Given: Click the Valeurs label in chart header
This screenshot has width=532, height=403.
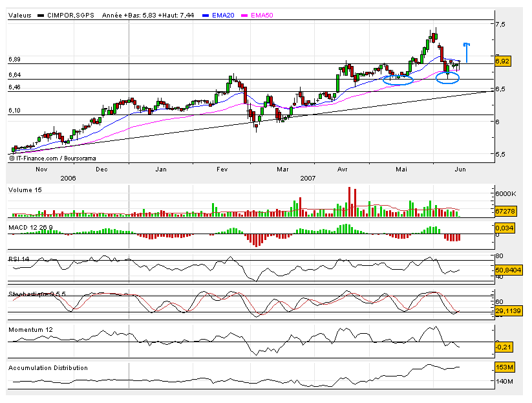Looking at the screenshot, I should (x=19, y=16).
